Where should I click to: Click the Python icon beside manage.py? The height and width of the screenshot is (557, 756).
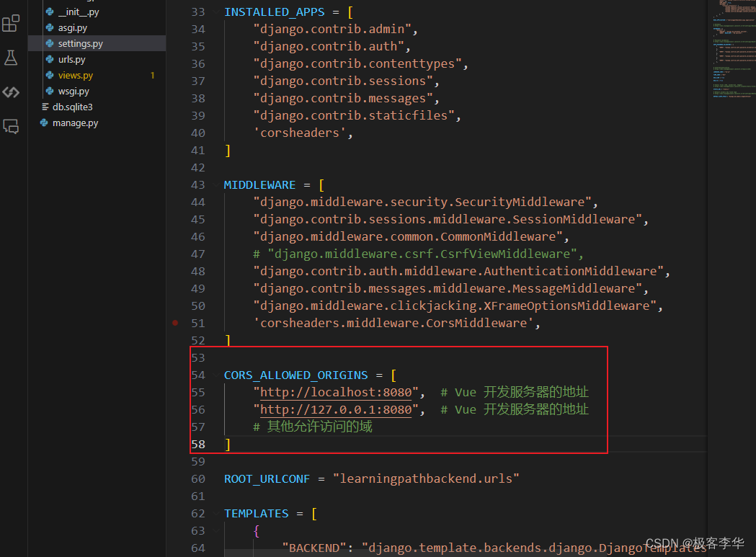click(x=44, y=123)
